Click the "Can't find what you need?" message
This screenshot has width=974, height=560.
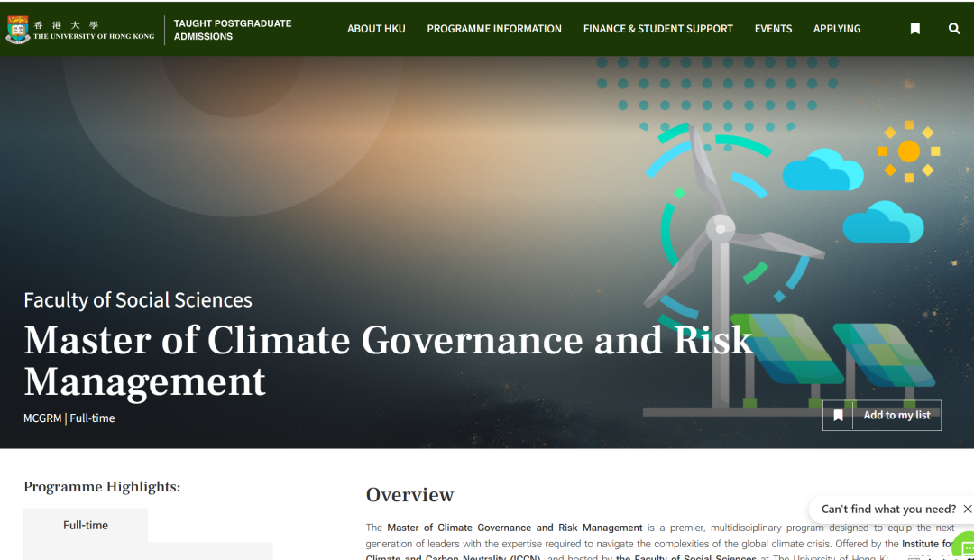click(887, 509)
